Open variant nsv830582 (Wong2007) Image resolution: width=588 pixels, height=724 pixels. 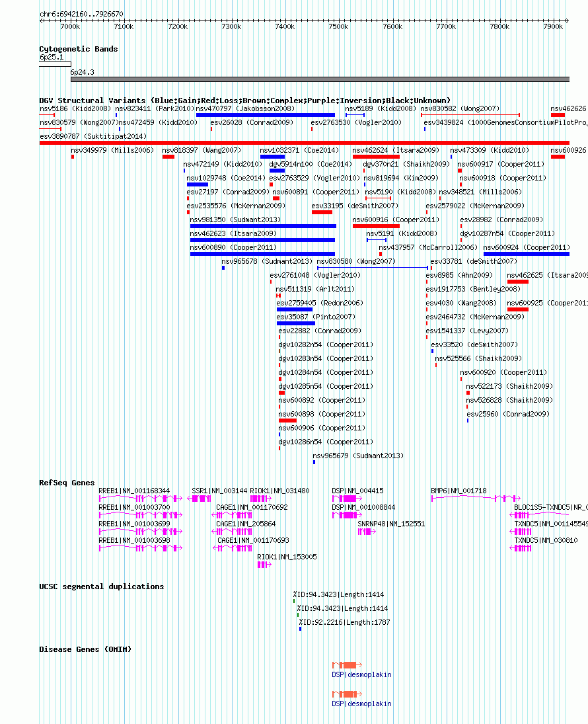coord(460,109)
